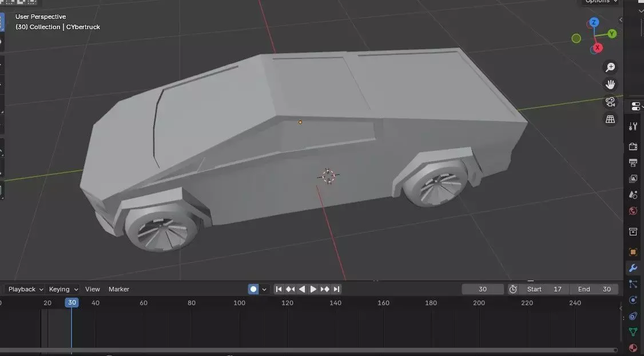Open the Options dropdown in viewport header
Viewport: 644px width, 356px height.
(601, 2)
